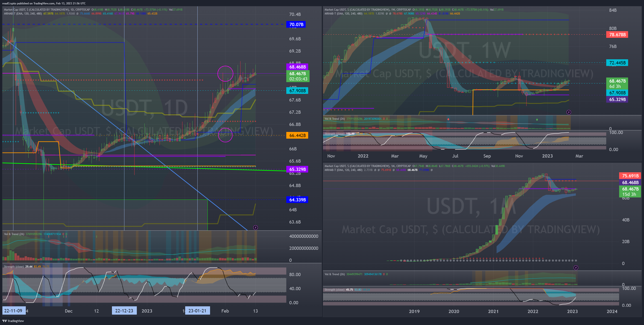Click the red down arrow in 1W volume panel

(448, 119)
